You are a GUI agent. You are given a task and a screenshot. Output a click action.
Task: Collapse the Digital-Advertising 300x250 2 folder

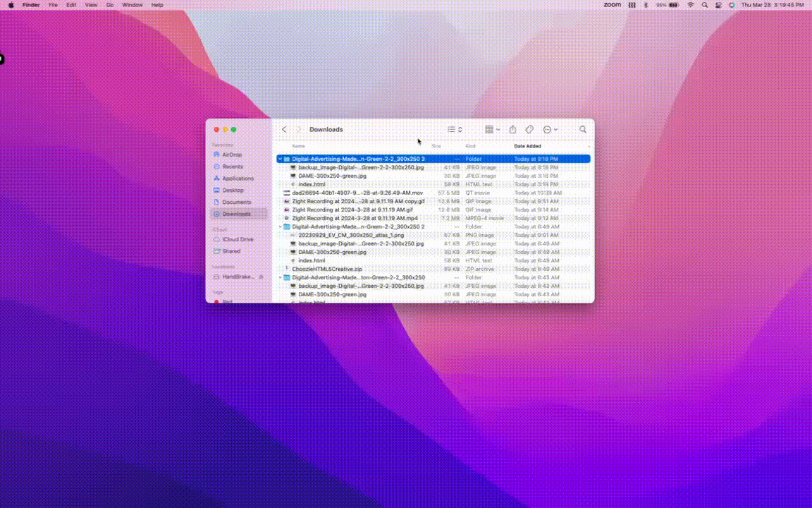click(280, 226)
